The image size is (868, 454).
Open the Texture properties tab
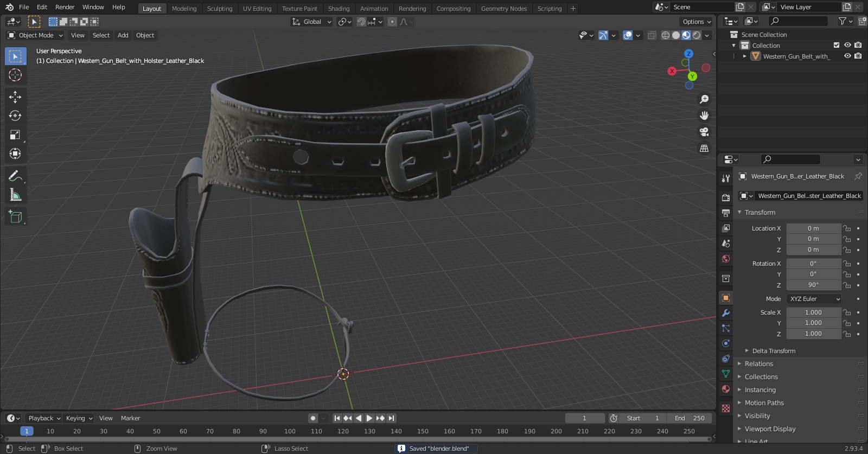(726, 408)
